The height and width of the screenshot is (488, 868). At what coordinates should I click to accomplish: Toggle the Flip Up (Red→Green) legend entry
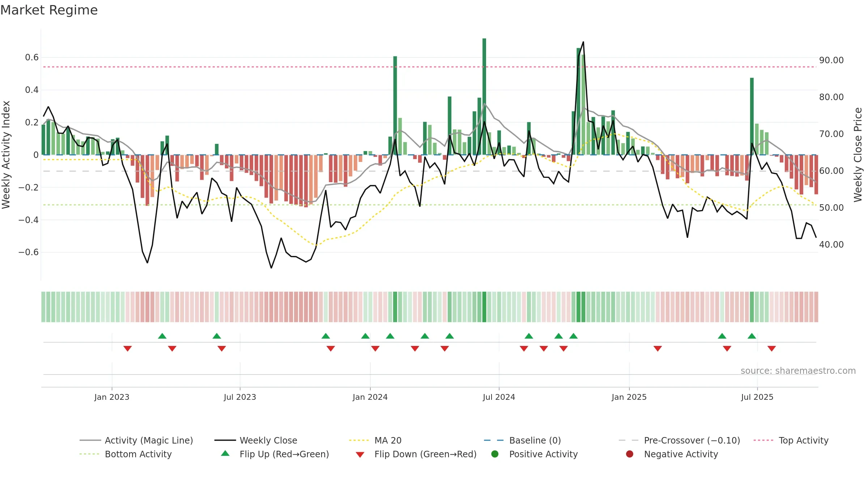click(x=275, y=454)
